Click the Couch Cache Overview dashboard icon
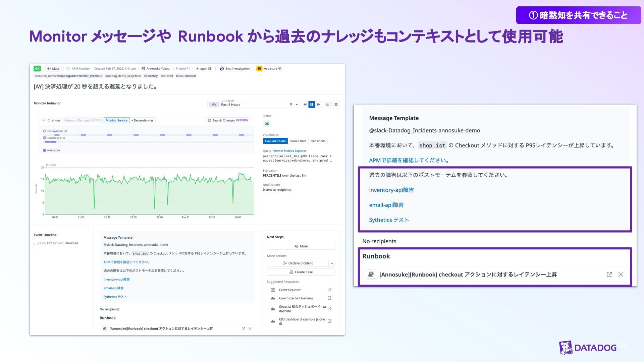This screenshot has width=644, height=362. point(273,298)
